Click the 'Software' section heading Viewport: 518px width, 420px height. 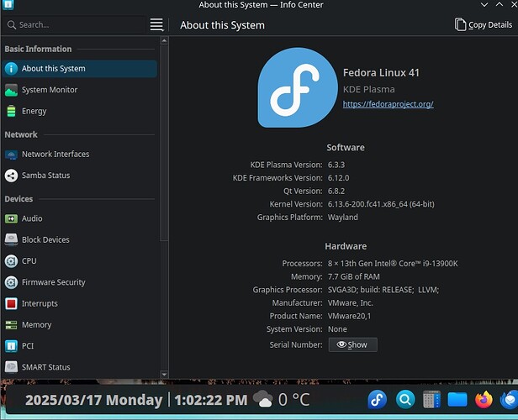(x=346, y=148)
